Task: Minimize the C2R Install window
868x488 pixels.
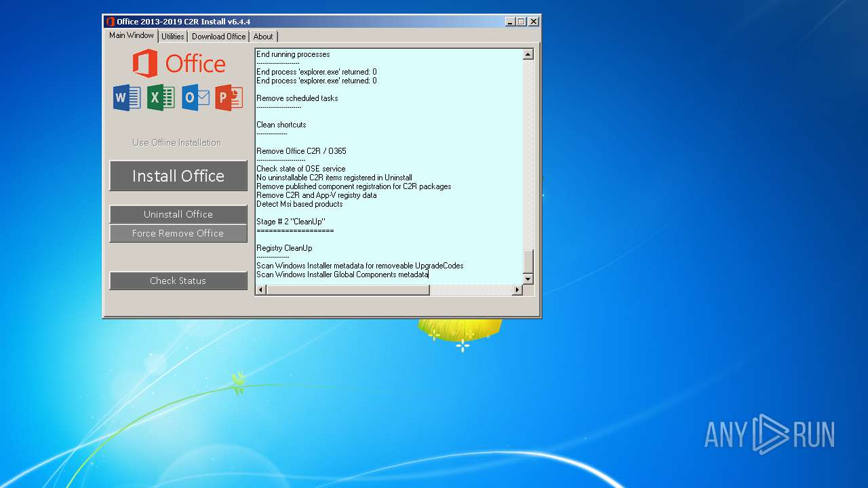Action: pyautogui.click(x=510, y=22)
